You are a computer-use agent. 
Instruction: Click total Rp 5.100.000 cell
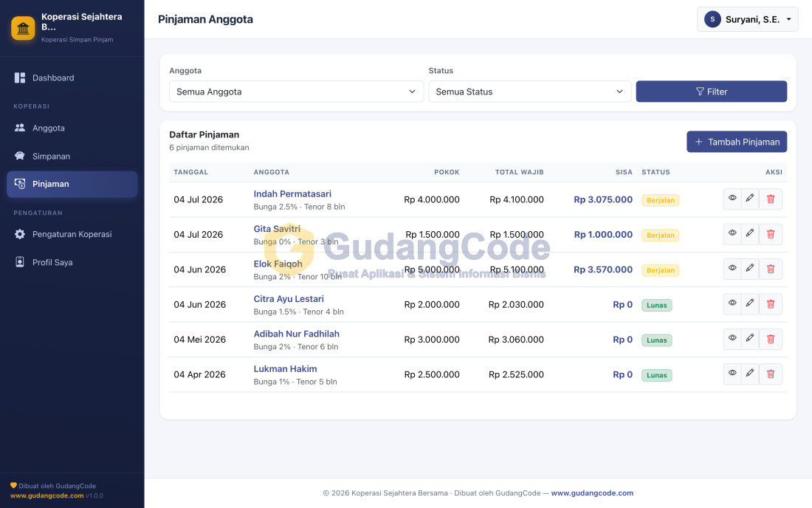(516, 270)
